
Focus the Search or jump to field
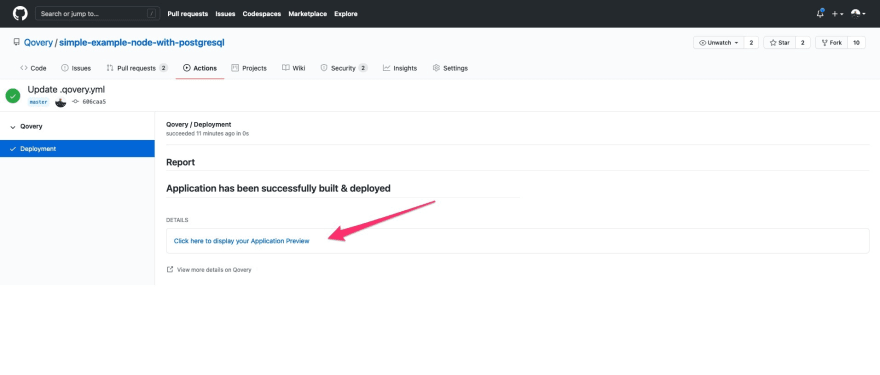(x=97, y=13)
